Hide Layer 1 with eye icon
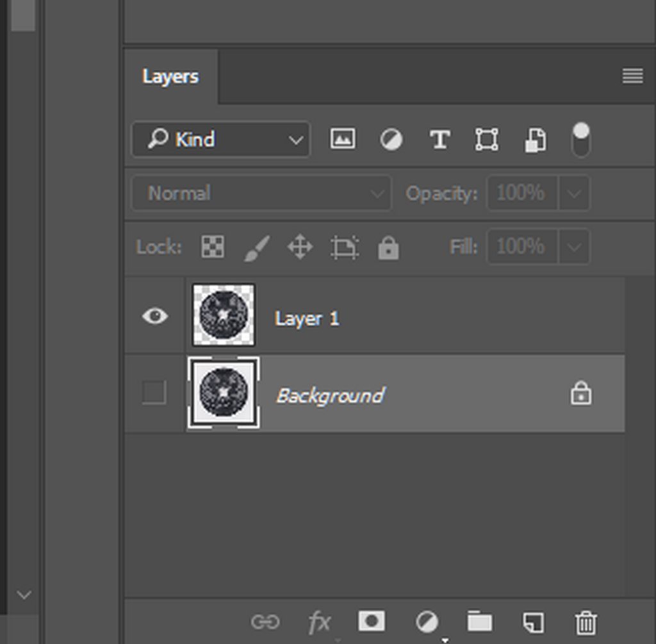The image size is (656, 644). pos(155,316)
